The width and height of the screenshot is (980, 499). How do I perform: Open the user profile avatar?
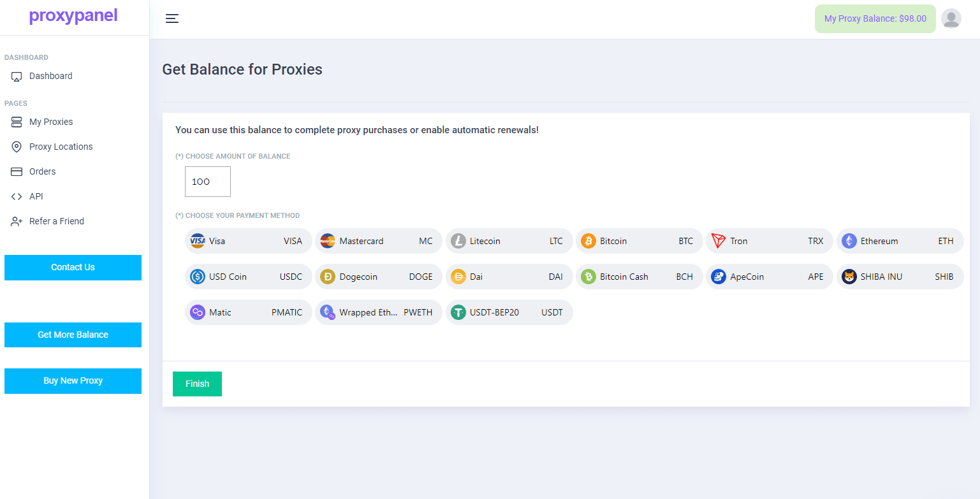[951, 18]
